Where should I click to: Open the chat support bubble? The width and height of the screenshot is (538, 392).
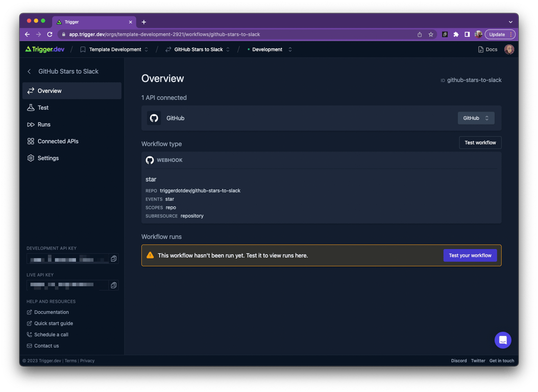(x=503, y=340)
